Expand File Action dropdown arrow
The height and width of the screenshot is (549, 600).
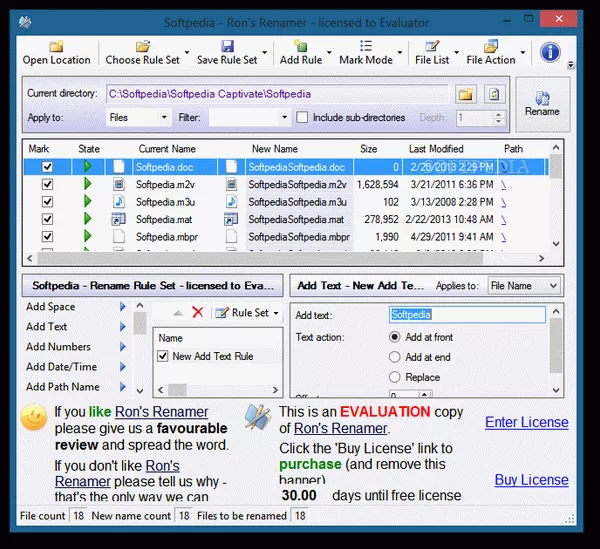523,52
